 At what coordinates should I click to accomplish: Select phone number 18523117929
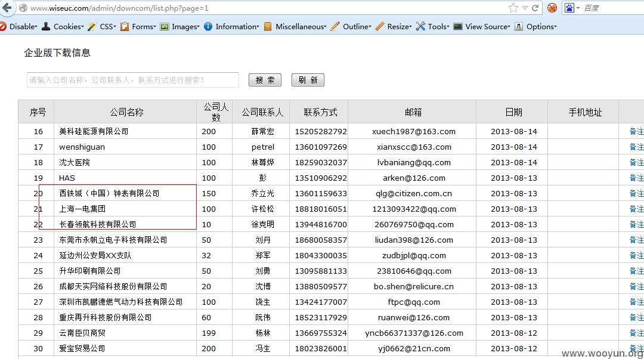[x=321, y=317]
